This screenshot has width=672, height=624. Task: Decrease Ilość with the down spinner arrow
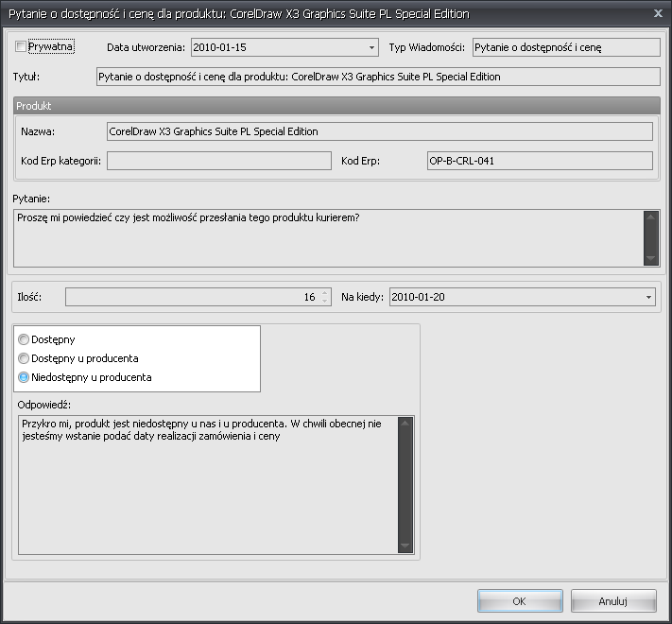(x=324, y=301)
